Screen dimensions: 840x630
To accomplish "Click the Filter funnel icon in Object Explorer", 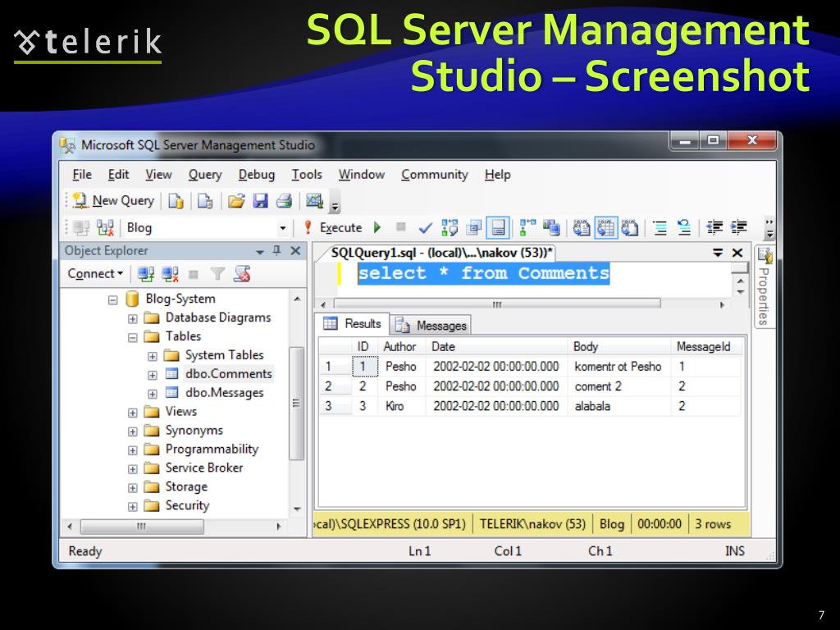I will click(217, 274).
